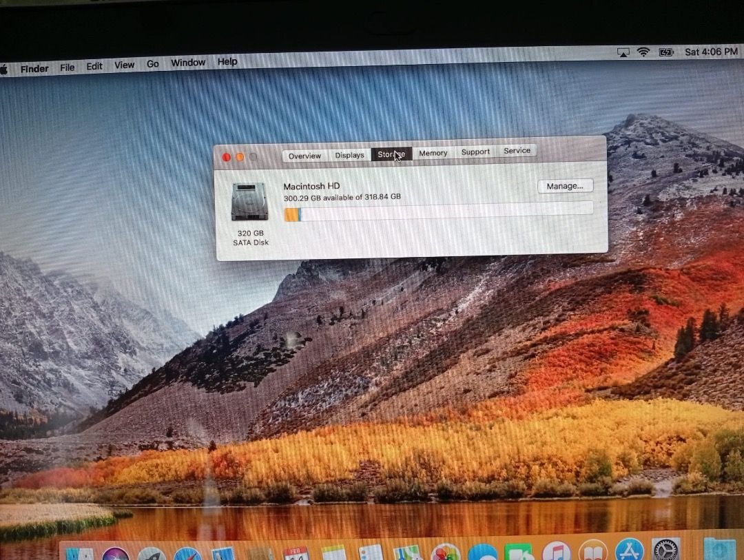Open the Window menu
The height and width of the screenshot is (560, 744).
pyautogui.click(x=188, y=63)
